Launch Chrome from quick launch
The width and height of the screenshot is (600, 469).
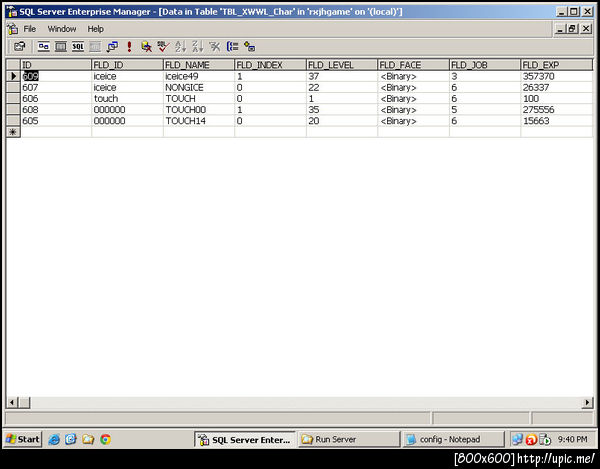[105, 439]
